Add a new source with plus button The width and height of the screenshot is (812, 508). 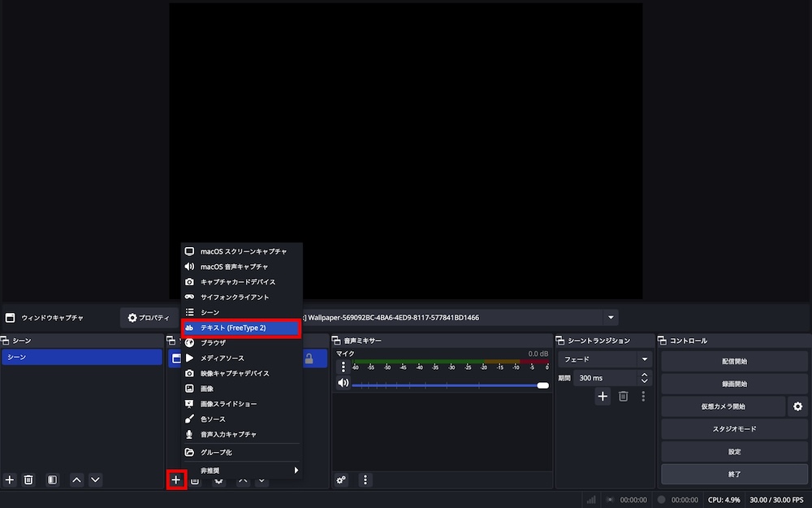(176, 480)
